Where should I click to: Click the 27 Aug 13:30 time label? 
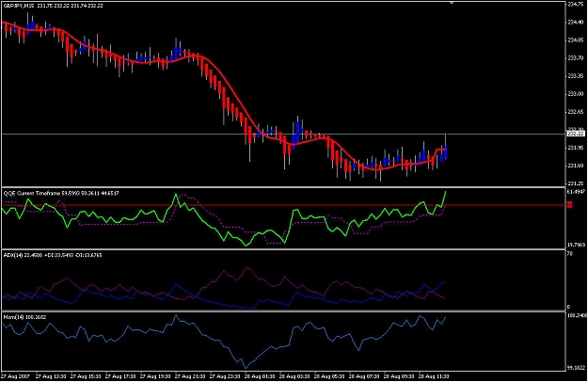point(51,376)
